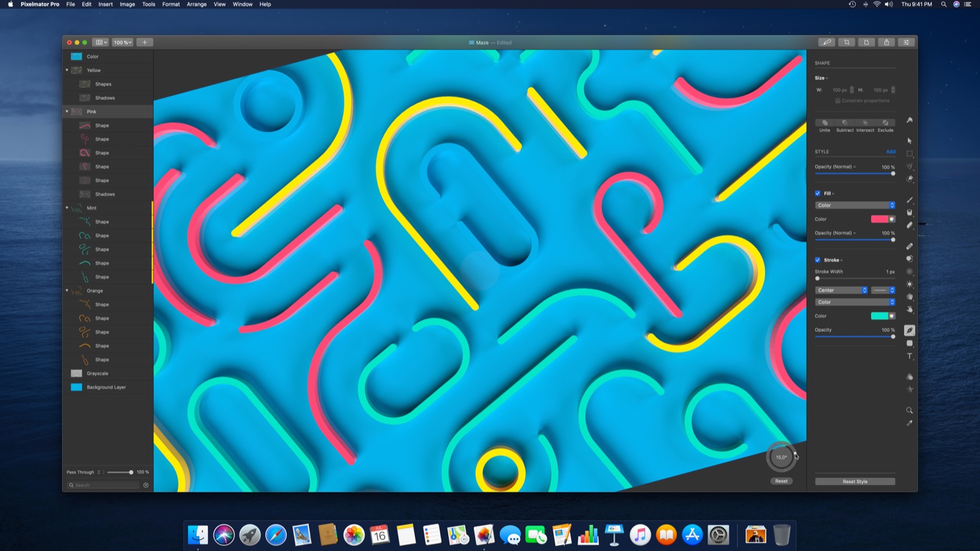Enable Constrain proportions checkbox
Image resolution: width=980 pixels, height=551 pixels.
(x=838, y=101)
